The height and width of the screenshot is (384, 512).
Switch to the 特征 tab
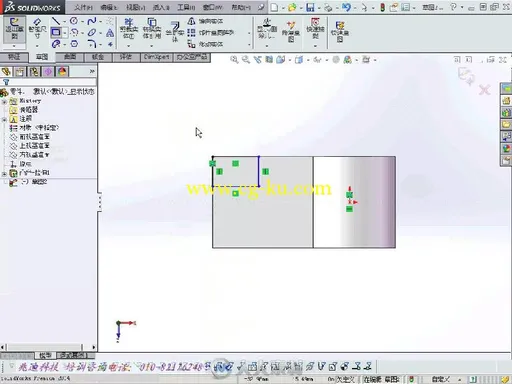pos(14,57)
